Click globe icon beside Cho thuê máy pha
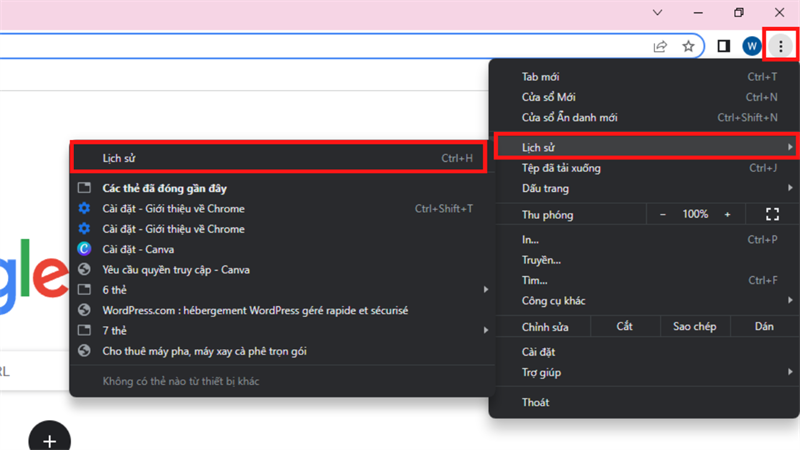This screenshot has width=800, height=450. (84, 351)
